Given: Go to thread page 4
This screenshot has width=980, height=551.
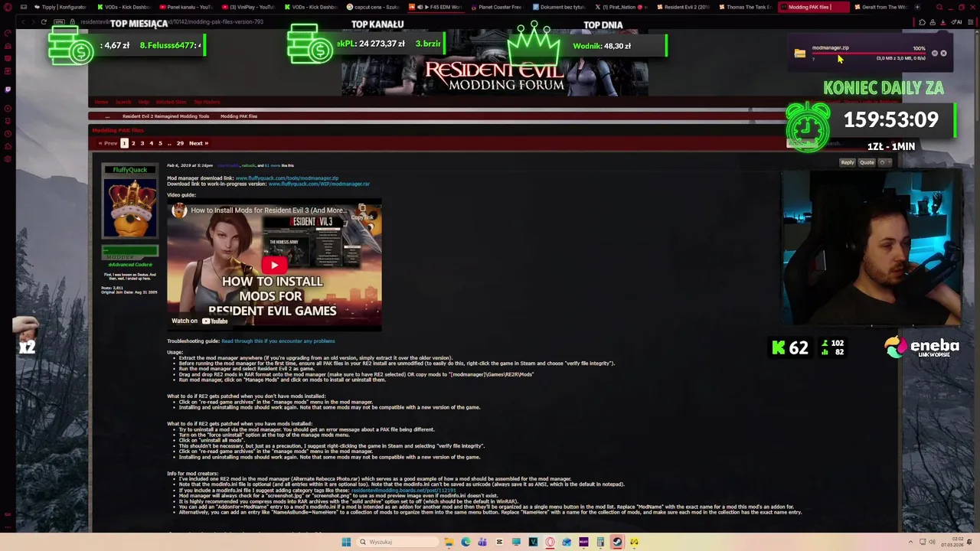Looking at the screenshot, I should [x=151, y=143].
